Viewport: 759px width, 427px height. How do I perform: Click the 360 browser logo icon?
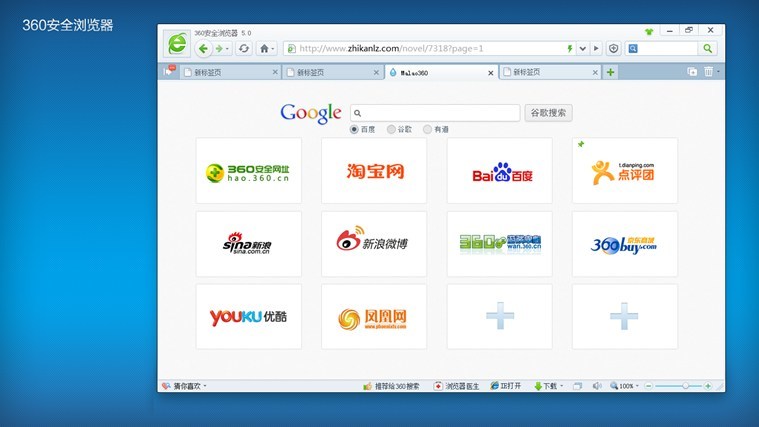[x=177, y=44]
